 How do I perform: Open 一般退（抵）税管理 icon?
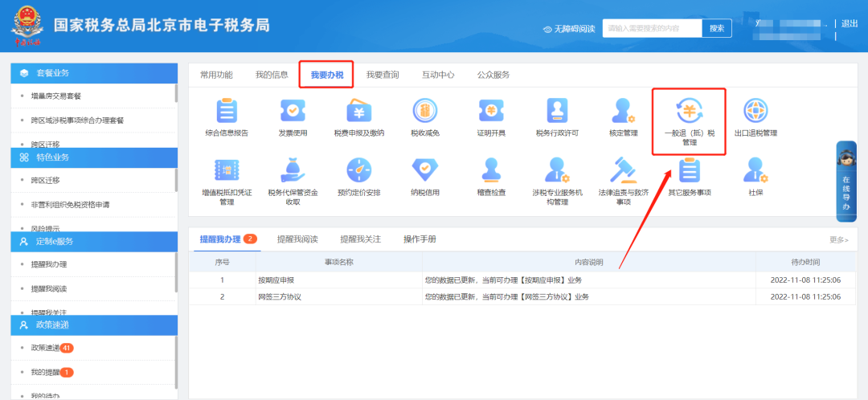point(690,111)
